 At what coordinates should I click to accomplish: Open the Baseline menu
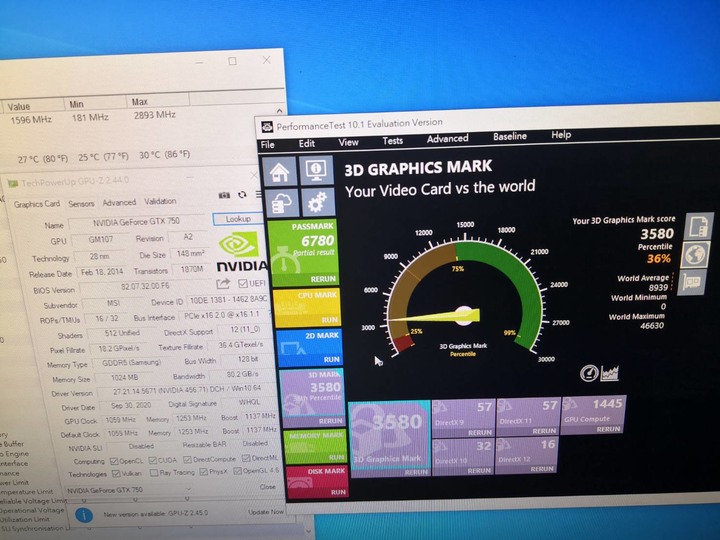pos(510,136)
